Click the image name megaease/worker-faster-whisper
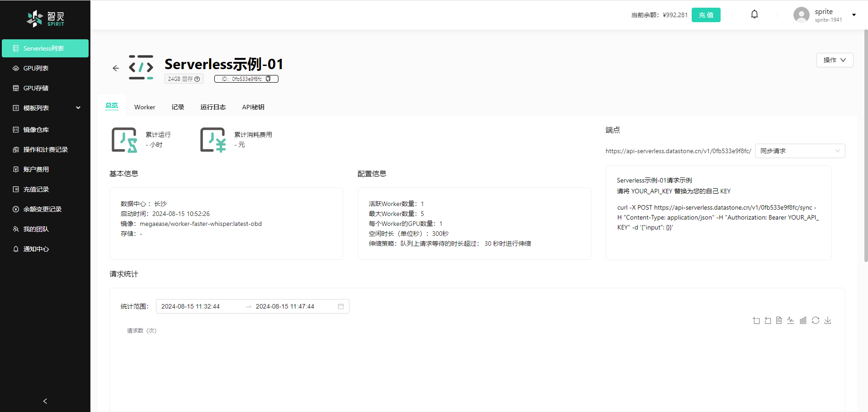The width and height of the screenshot is (868, 412). coord(201,224)
